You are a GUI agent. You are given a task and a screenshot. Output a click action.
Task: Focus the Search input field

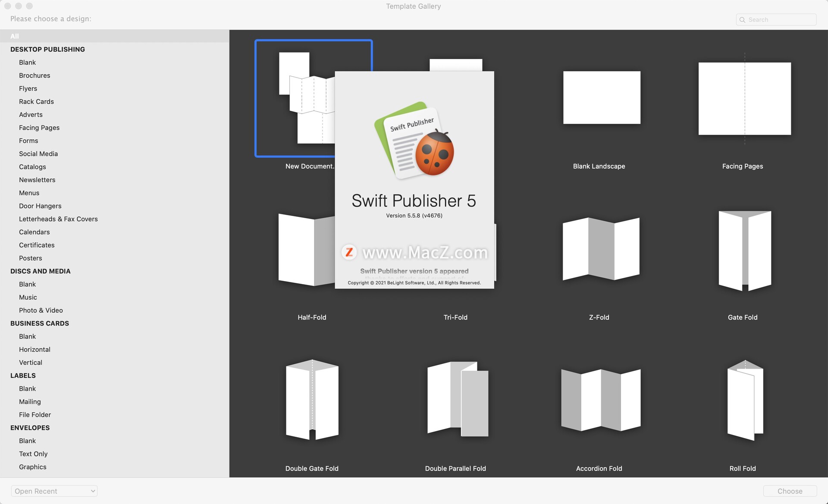click(776, 20)
